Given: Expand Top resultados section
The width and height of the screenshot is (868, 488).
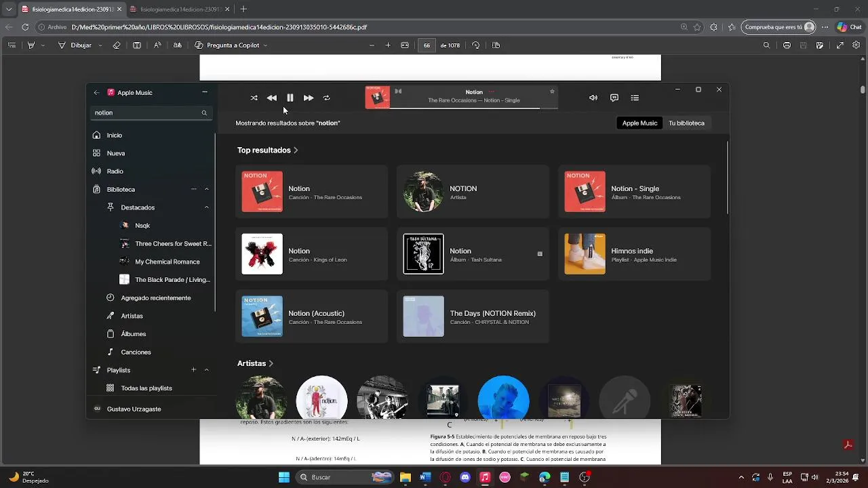Looking at the screenshot, I should (x=268, y=150).
